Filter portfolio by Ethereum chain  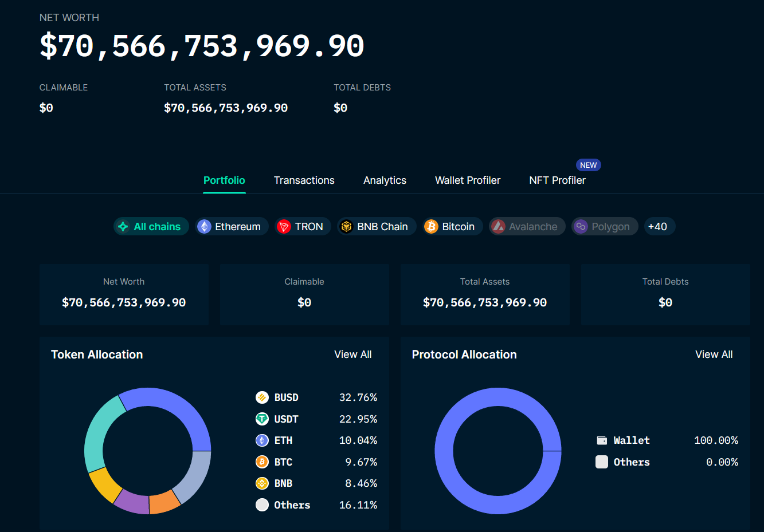pos(232,227)
